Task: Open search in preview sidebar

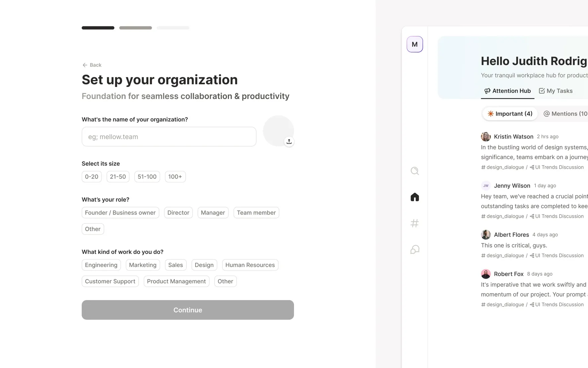Action: point(415,171)
